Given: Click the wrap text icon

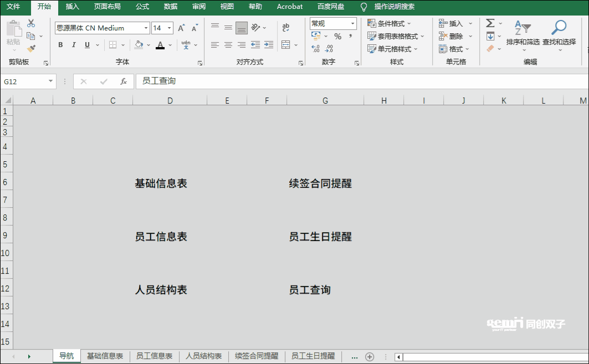Looking at the screenshot, I should 286,28.
